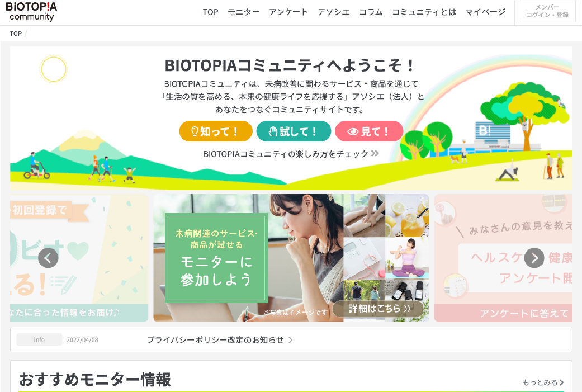The height and width of the screenshot is (392, 582).
Task: Click the orange 知って！ button
Action: 216,131
